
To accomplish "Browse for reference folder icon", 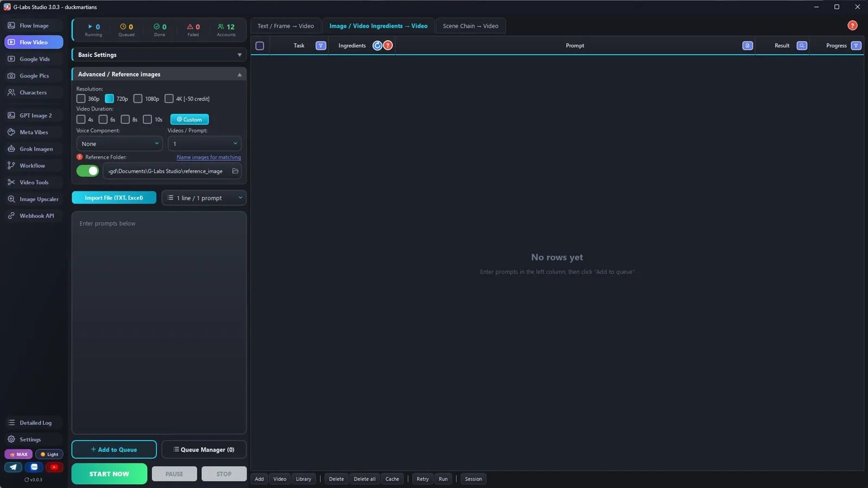I will coord(235,171).
